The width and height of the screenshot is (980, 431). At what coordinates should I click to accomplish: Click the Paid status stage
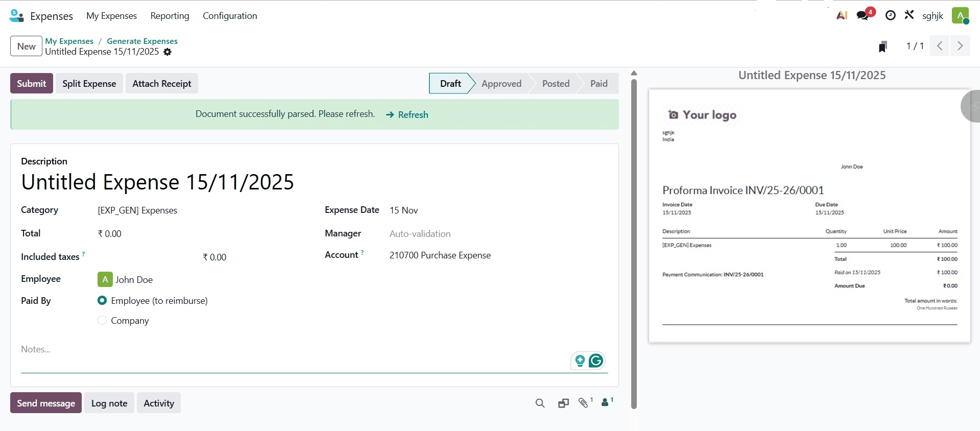click(x=599, y=84)
